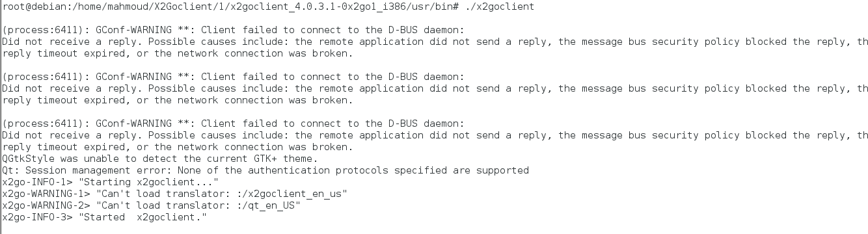Click the second GConf-WARNING line
Image resolution: width=868 pixels, height=234 pixels.
click(234, 77)
